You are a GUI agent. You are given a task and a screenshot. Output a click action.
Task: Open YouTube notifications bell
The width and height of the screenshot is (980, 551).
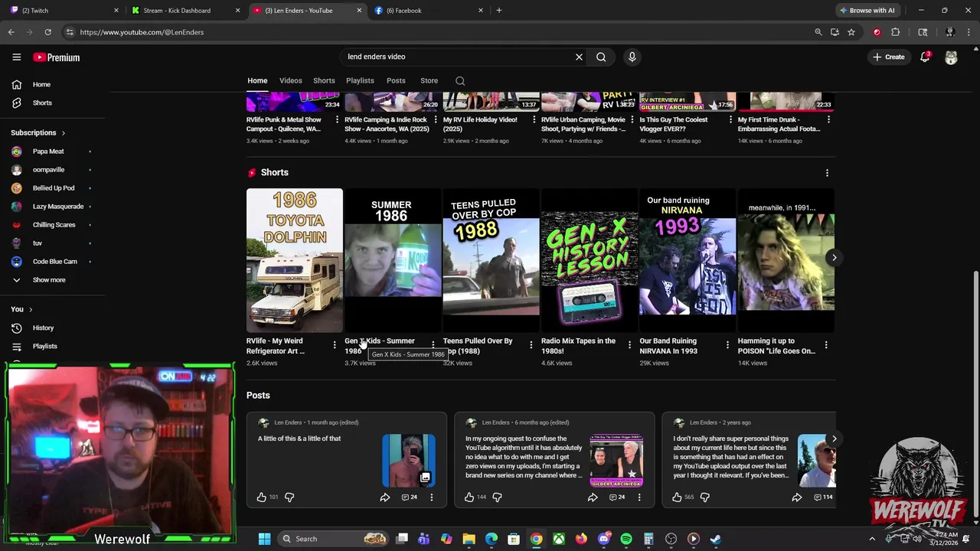(x=925, y=57)
